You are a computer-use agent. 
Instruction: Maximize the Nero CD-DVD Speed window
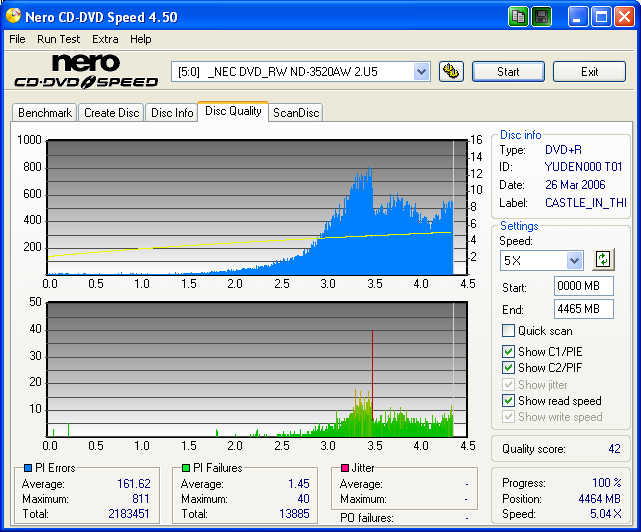point(601,17)
